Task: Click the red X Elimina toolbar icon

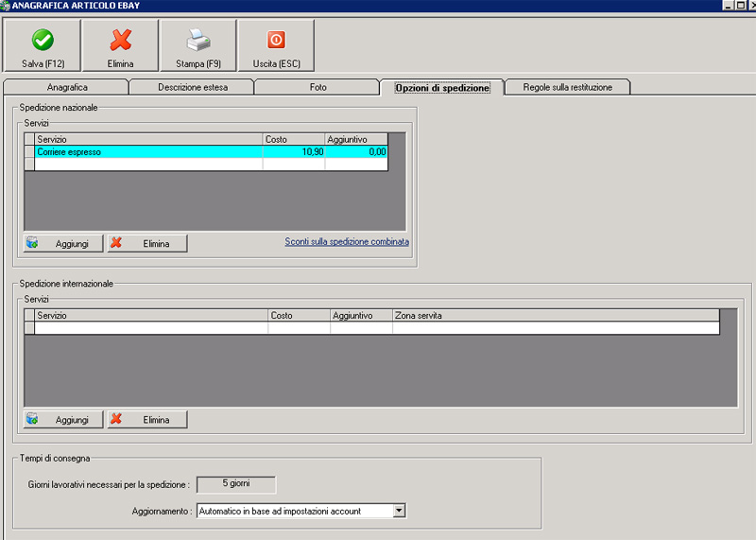Action: pyautogui.click(x=121, y=40)
